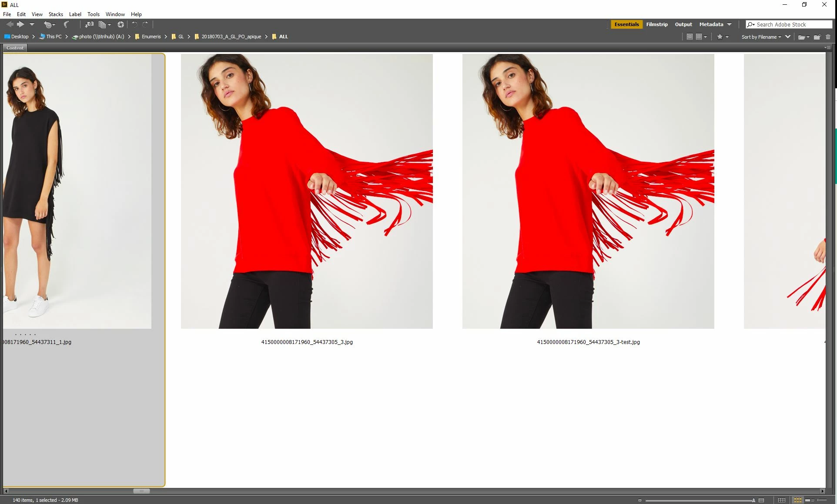837x504 pixels.
Task: Rotate 90° counterclockwise icon
Action: (x=135, y=25)
